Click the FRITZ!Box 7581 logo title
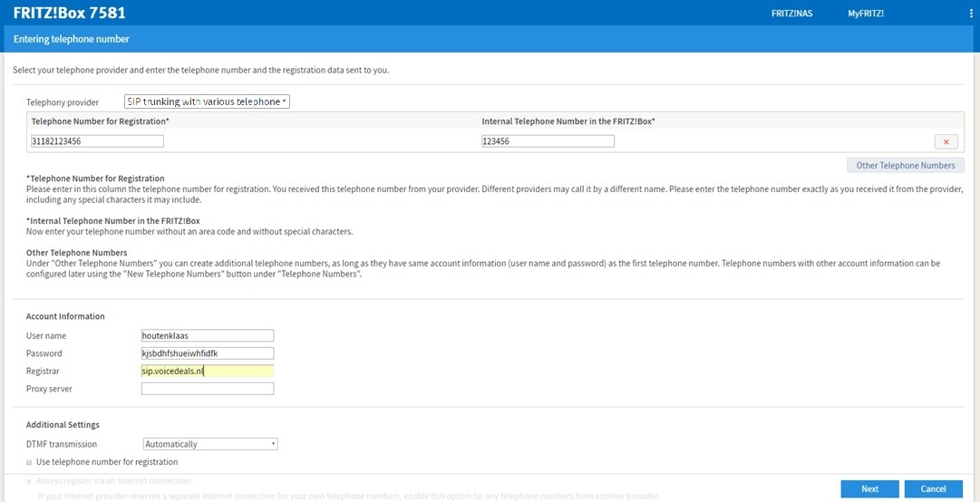 (x=70, y=14)
